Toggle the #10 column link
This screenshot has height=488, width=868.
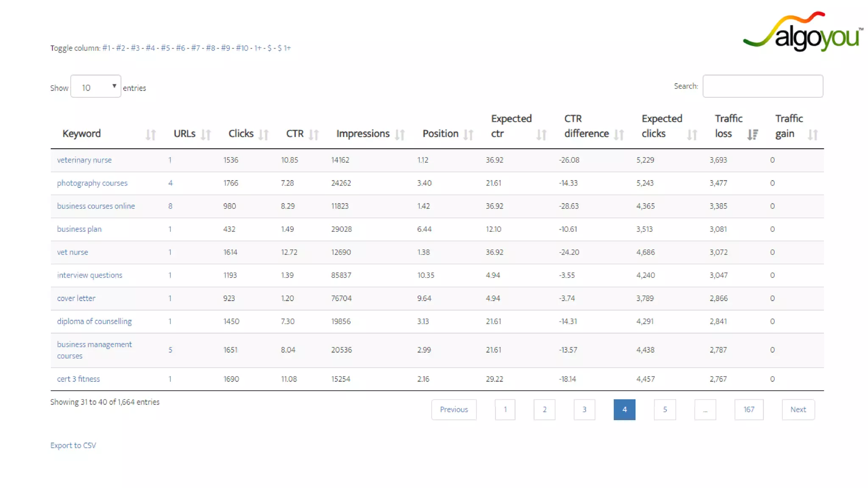coord(242,48)
